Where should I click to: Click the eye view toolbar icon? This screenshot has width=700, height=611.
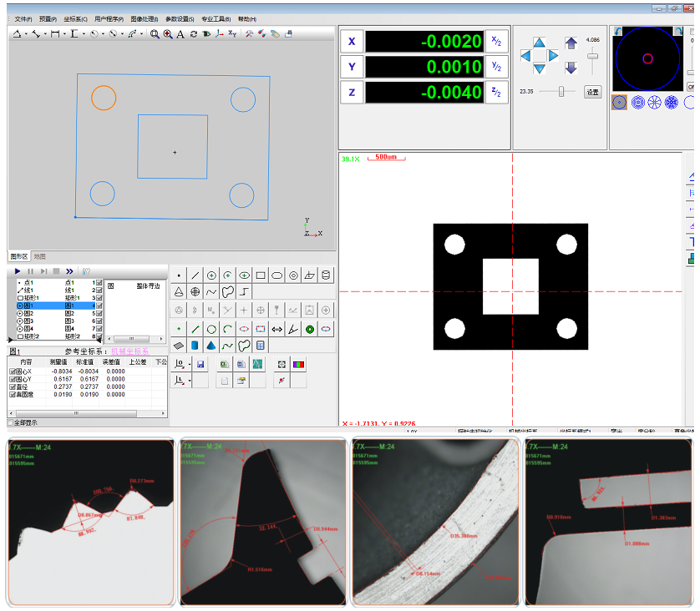coord(206,34)
